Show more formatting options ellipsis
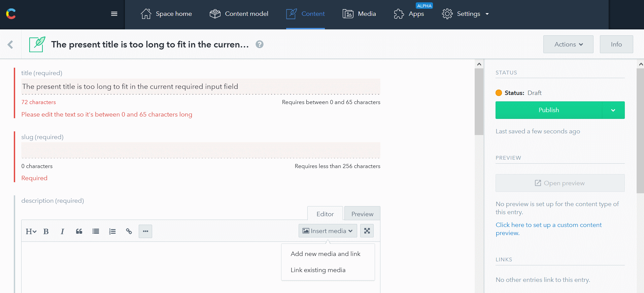Viewport: 644px width, 293px height. 145,231
